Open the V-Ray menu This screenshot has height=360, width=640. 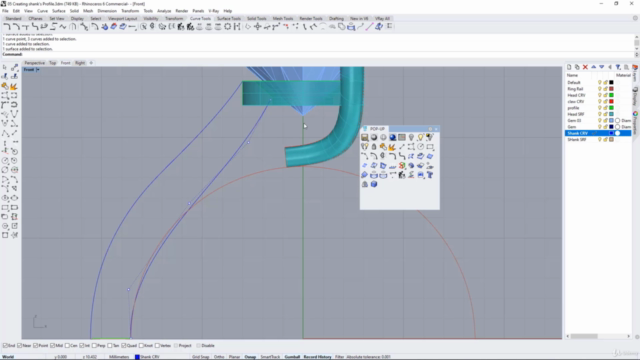click(x=213, y=11)
